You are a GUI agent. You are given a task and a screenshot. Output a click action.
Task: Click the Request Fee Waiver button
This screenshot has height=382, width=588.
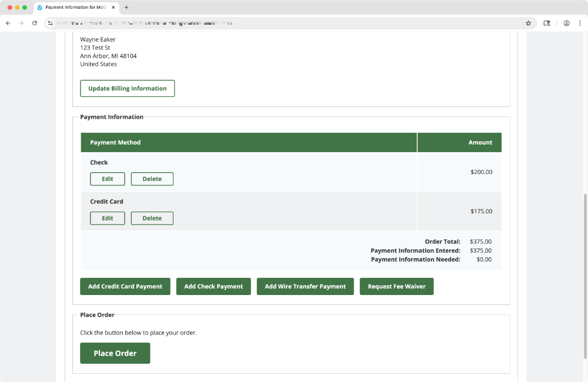tap(396, 287)
